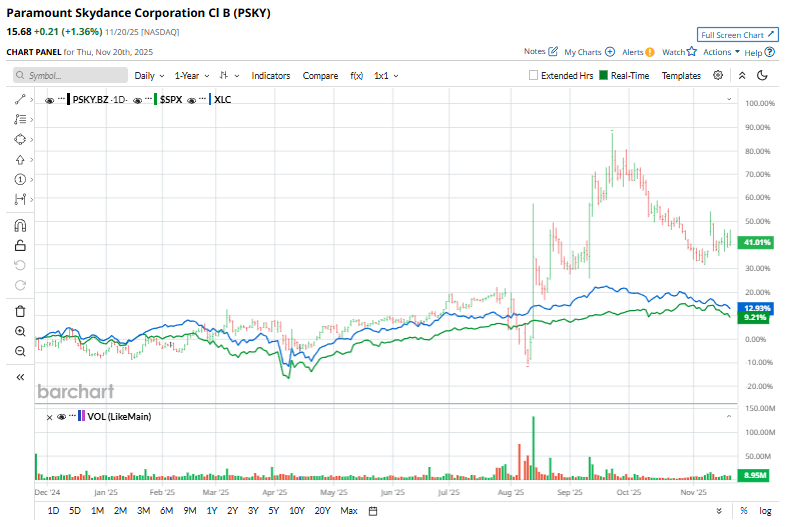785x527 pixels.
Task: Lock drawings with the padlock icon
Action: [20, 245]
